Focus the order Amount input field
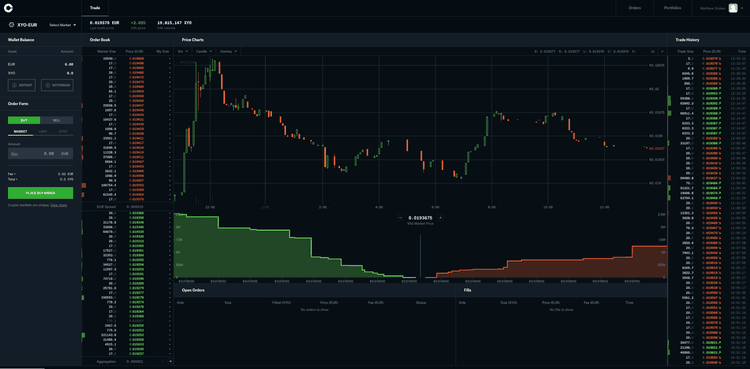 pos(41,154)
